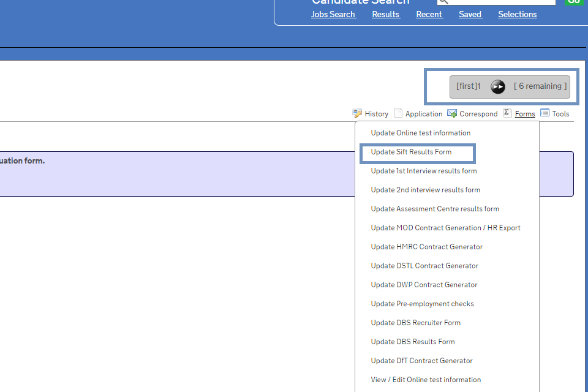Choose Update HMRC Contract Generator

click(x=427, y=247)
